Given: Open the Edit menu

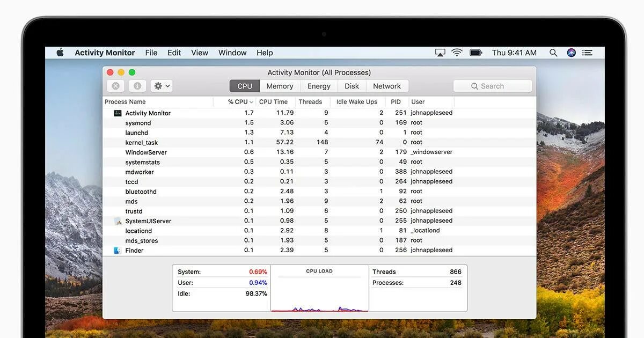Looking at the screenshot, I should pyautogui.click(x=174, y=53).
